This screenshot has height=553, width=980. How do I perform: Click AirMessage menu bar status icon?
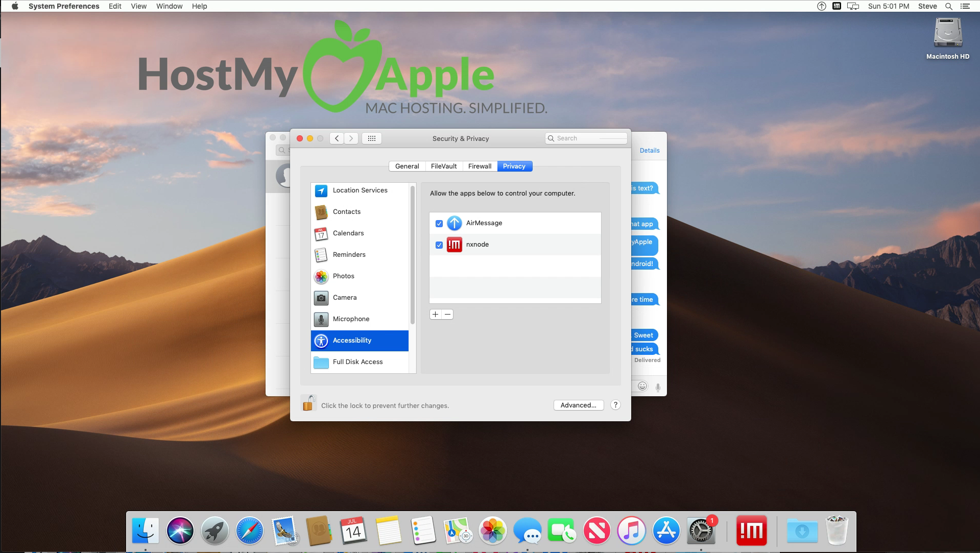point(822,6)
